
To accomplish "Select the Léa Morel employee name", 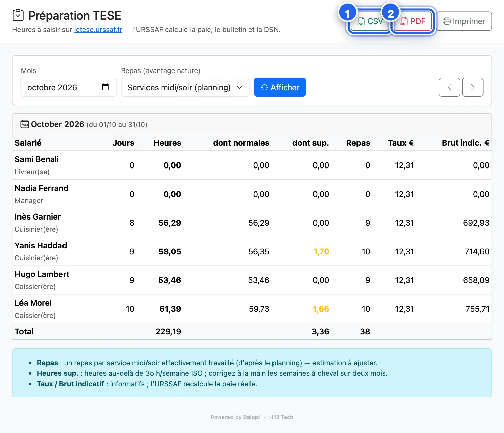I will pyautogui.click(x=33, y=303).
